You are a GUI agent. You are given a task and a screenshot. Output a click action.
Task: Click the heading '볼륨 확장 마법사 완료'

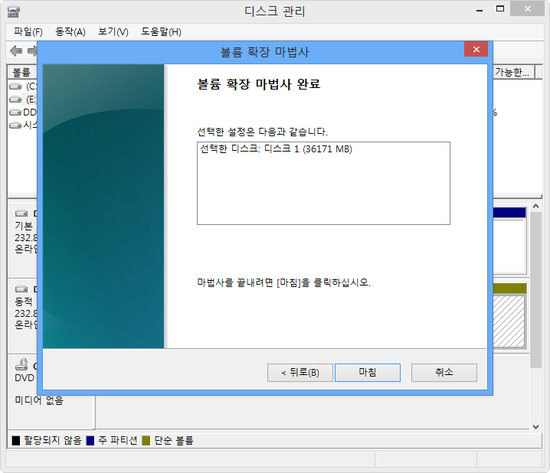click(x=259, y=84)
